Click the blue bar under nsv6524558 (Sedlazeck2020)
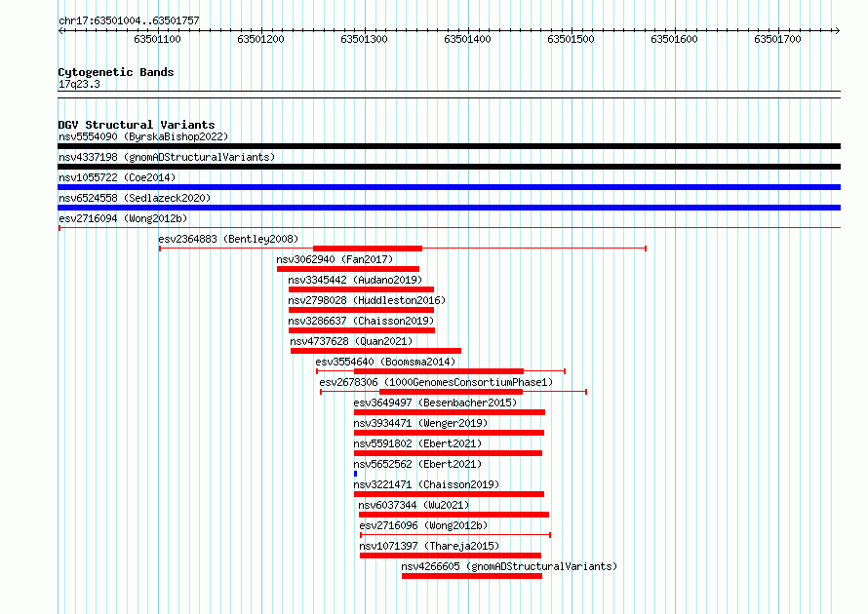 tap(449, 208)
